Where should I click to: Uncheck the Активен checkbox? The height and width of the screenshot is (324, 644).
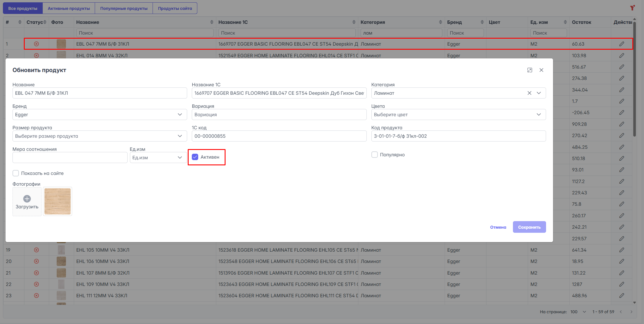point(195,157)
